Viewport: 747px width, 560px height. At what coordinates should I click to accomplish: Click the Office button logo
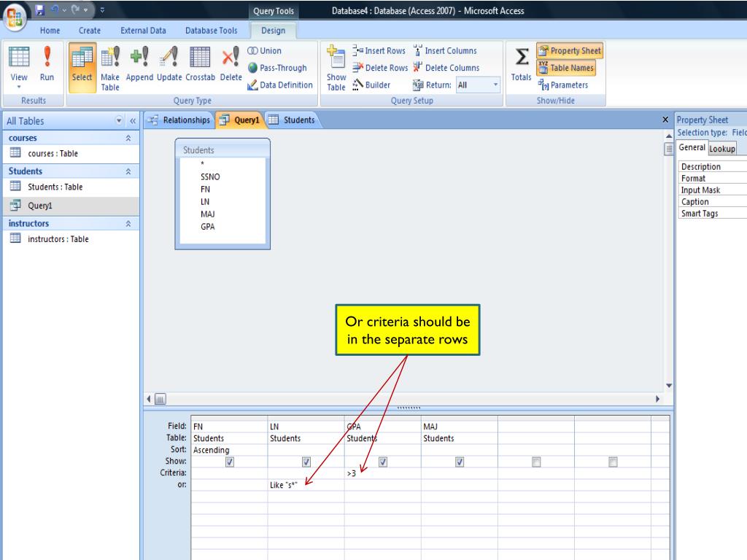click(15, 17)
